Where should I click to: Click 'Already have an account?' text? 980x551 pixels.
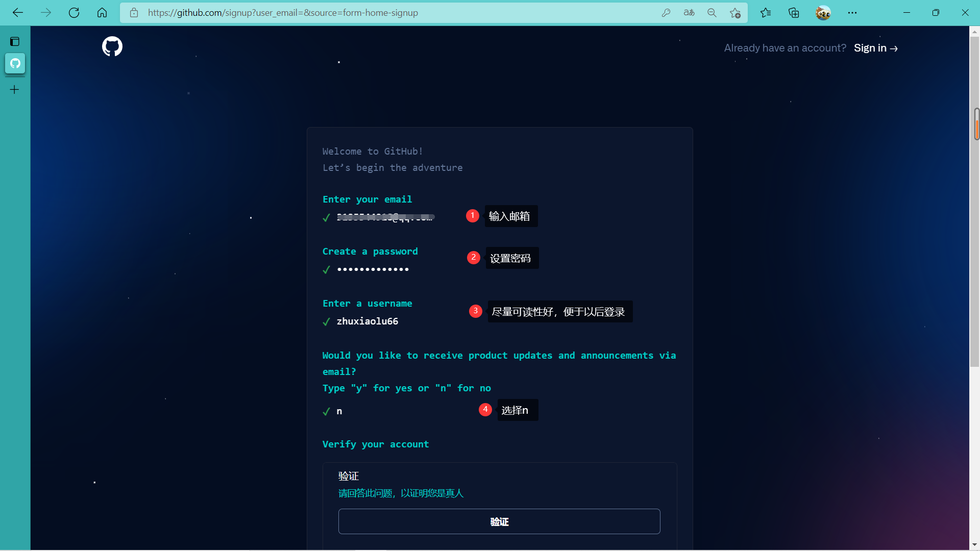click(785, 48)
